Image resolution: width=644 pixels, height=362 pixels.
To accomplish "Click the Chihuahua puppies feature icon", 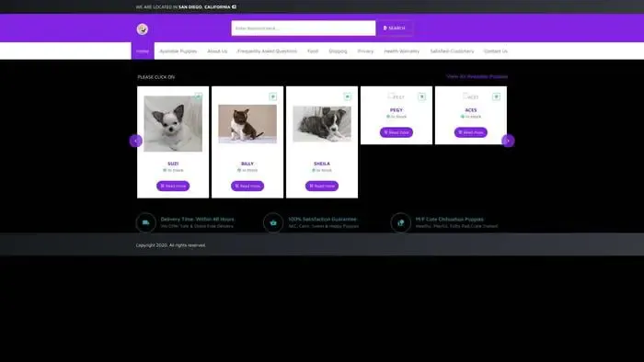I will tap(401, 222).
